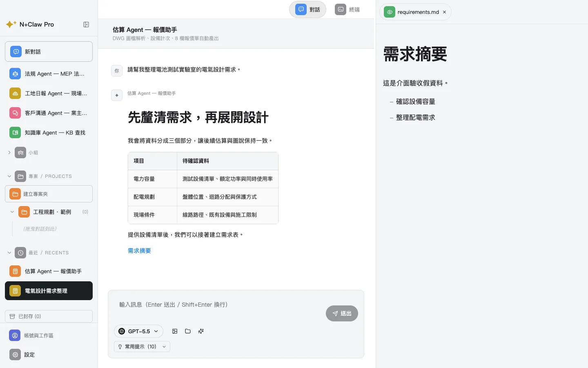The width and height of the screenshot is (588, 368).
Task: Click list item 確認設備容量 in preview
Action: (x=416, y=101)
